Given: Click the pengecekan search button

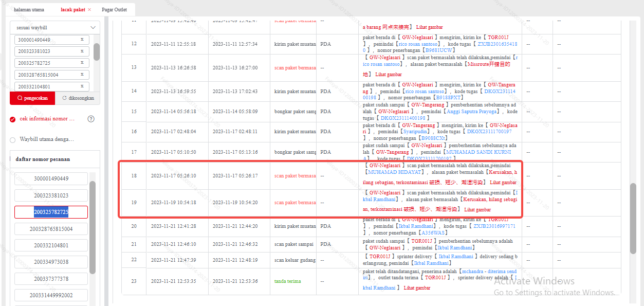Looking at the screenshot, I should point(32,98).
